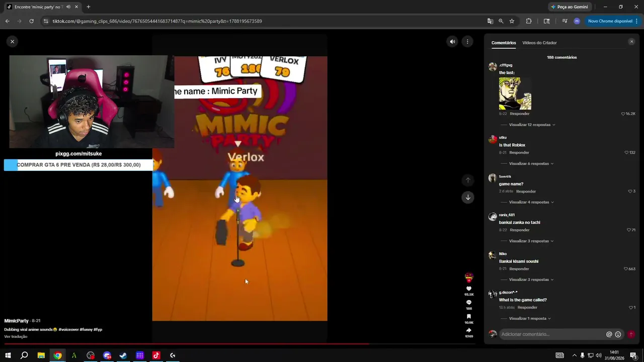The width and height of the screenshot is (644, 362).
Task: Like ronis_481's comment with 71 likes
Action: [628, 230]
